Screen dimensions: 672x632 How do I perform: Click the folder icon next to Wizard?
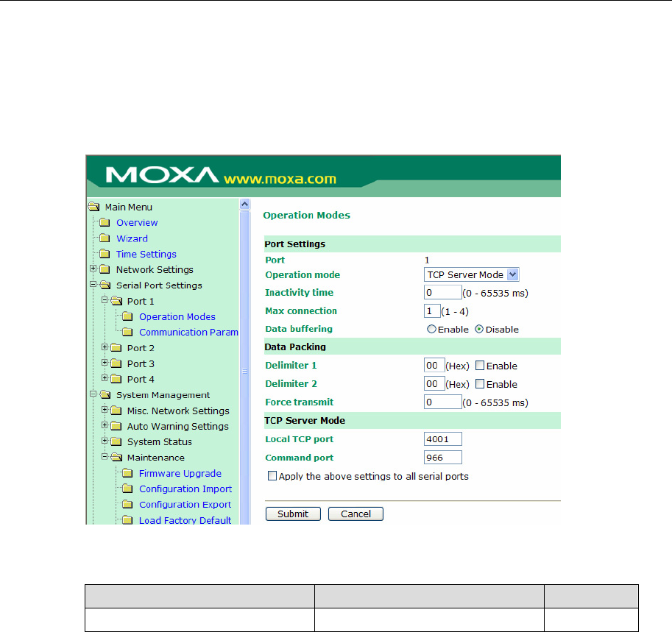[105, 238]
